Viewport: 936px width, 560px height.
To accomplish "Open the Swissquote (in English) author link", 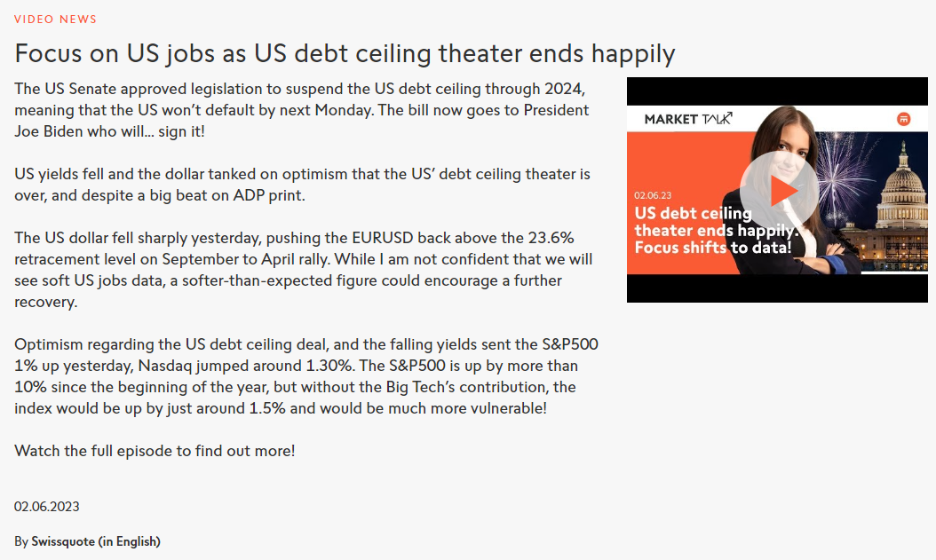I will pyautogui.click(x=96, y=541).
